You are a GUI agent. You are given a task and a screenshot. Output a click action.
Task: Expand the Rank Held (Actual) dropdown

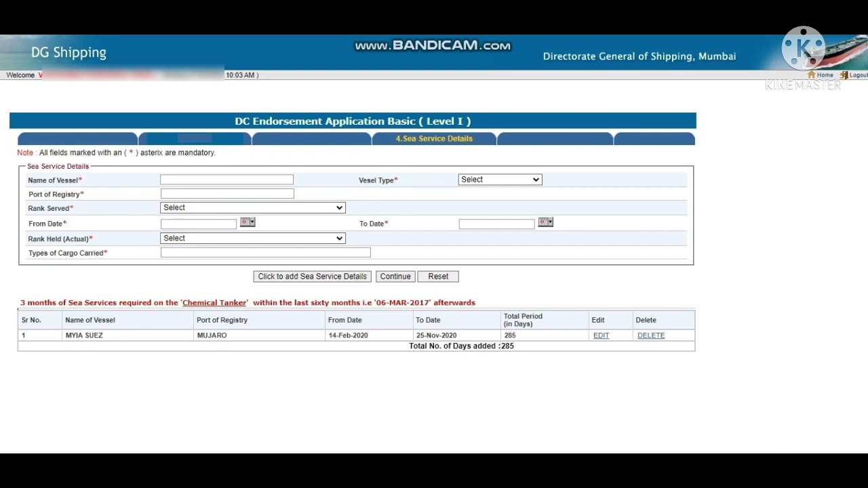click(253, 238)
